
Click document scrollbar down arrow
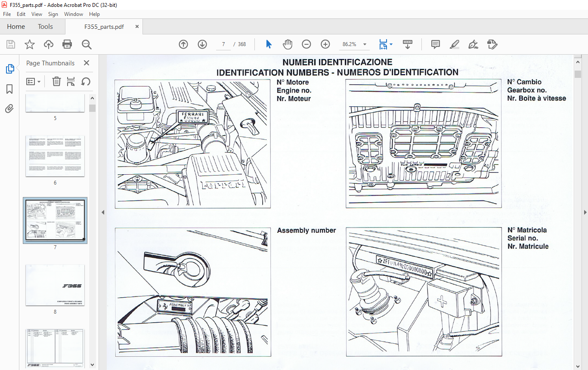click(x=578, y=366)
